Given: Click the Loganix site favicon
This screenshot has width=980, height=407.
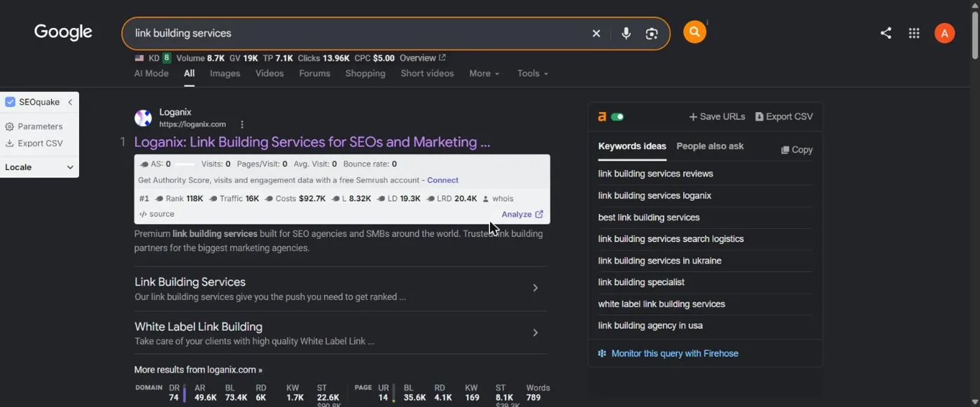Looking at the screenshot, I should pos(143,118).
